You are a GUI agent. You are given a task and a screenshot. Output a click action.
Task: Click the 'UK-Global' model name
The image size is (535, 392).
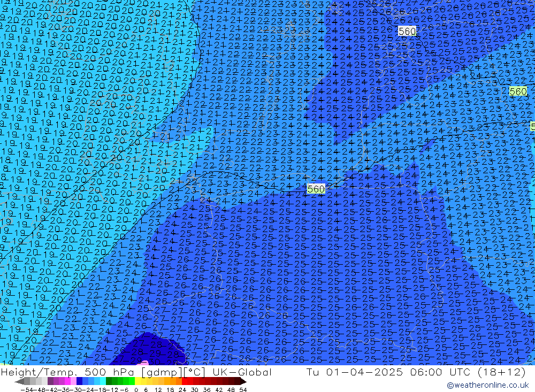pos(242,372)
